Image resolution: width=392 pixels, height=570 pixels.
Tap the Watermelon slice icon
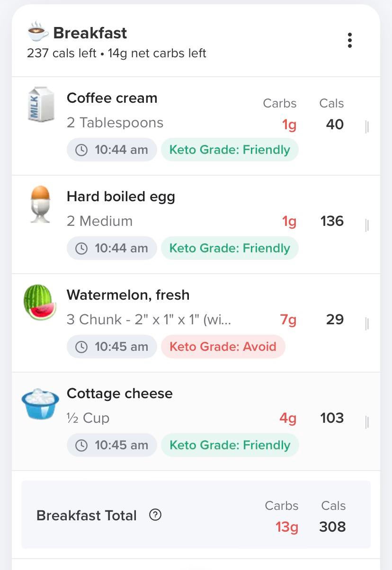(x=40, y=303)
